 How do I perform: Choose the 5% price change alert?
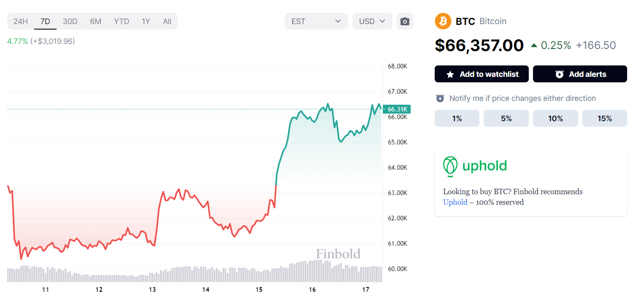point(506,118)
